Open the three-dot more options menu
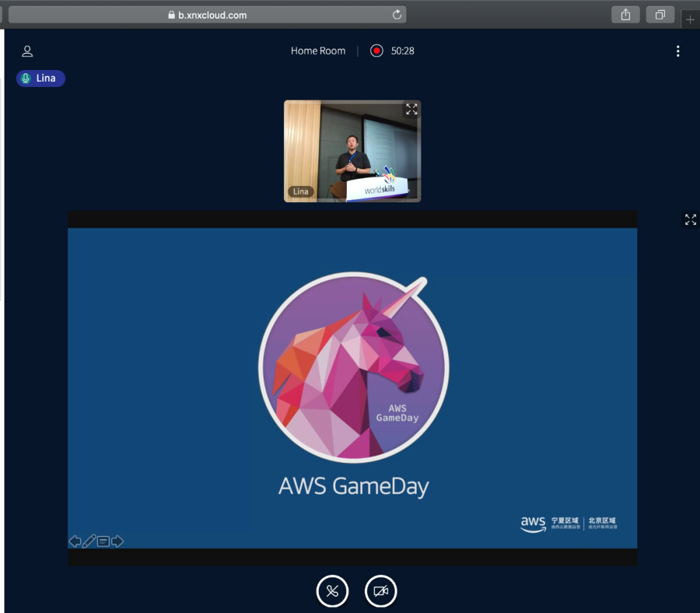The width and height of the screenshot is (700, 613). [x=678, y=51]
